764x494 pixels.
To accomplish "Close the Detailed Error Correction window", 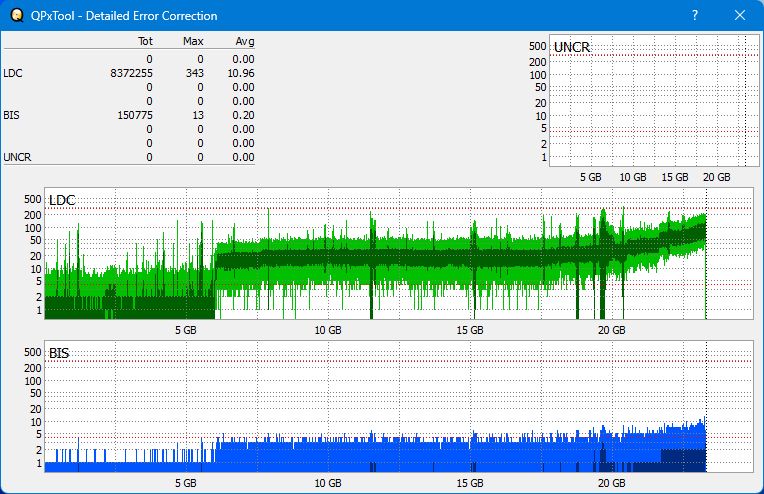I will point(740,15).
